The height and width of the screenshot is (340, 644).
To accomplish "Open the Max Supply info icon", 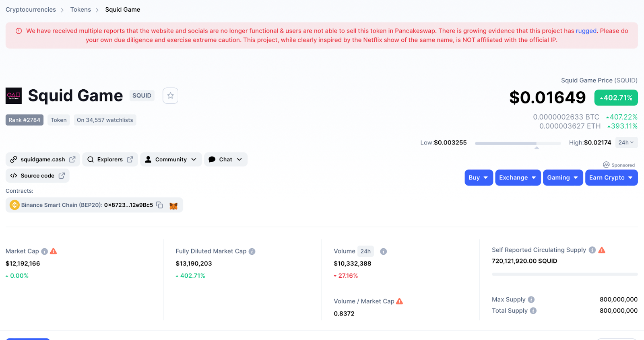I will (x=531, y=299).
